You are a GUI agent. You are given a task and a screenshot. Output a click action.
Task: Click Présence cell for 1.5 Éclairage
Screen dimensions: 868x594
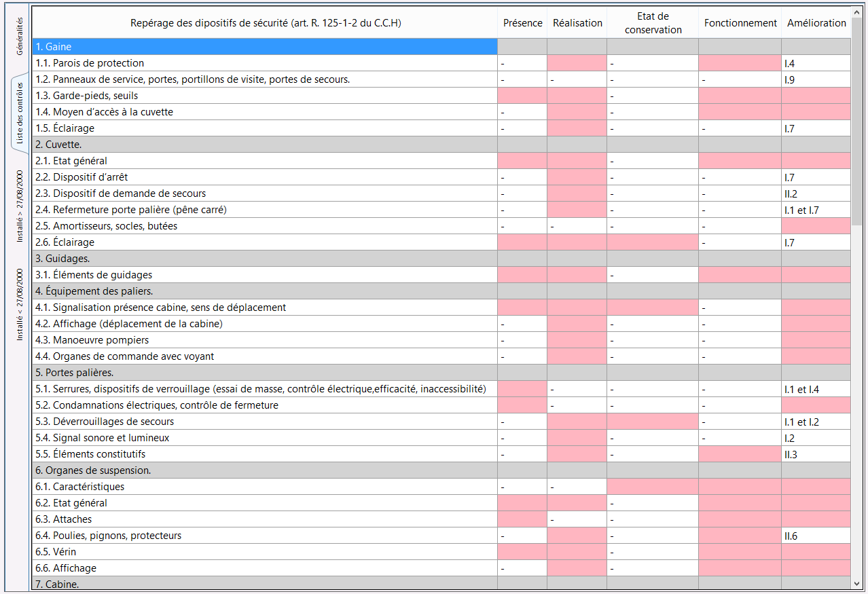522,128
